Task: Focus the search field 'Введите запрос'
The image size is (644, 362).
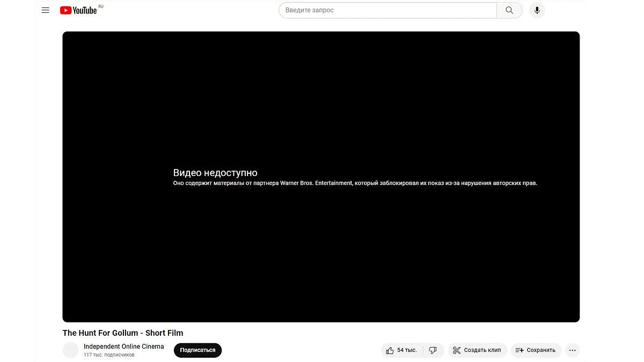Action: point(387,10)
